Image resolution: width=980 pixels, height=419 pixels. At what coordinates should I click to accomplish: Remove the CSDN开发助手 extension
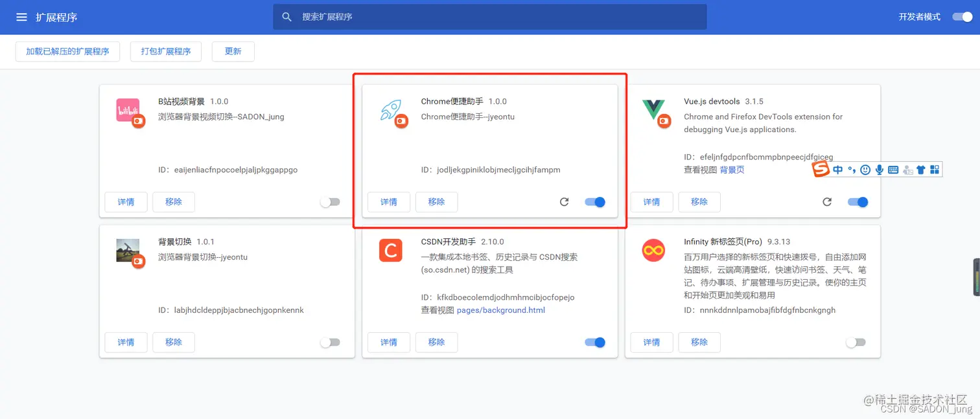click(436, 342)
